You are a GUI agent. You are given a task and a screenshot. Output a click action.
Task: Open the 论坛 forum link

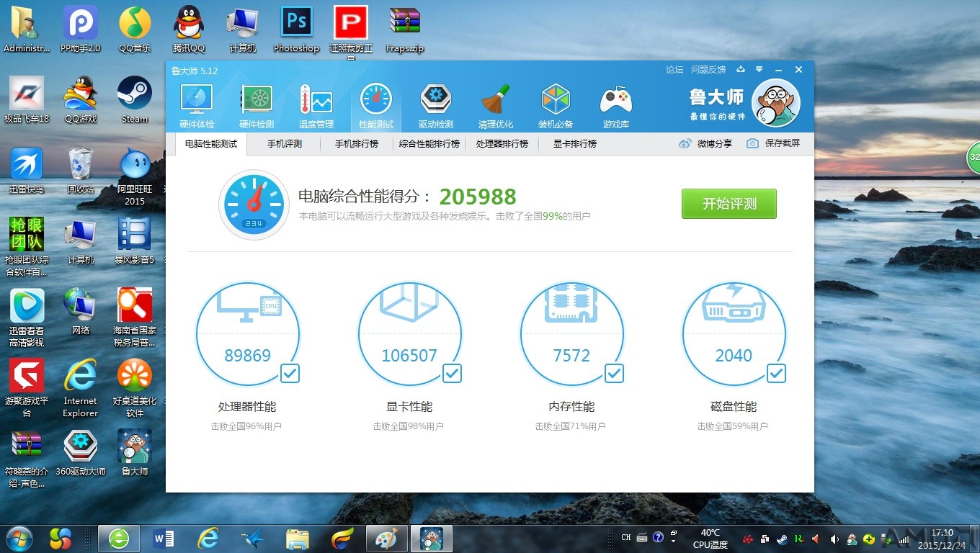(x=674, y=70)
